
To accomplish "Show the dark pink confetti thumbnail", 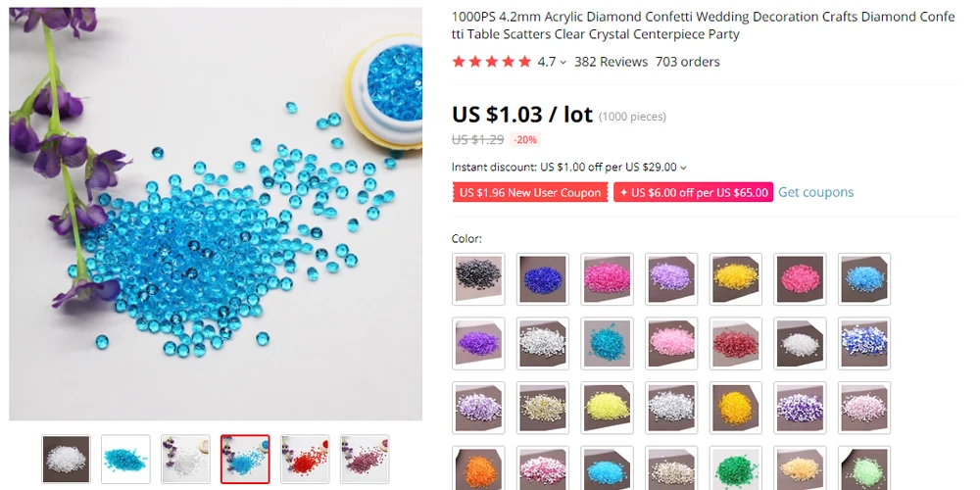I will [x=365, y=460].
